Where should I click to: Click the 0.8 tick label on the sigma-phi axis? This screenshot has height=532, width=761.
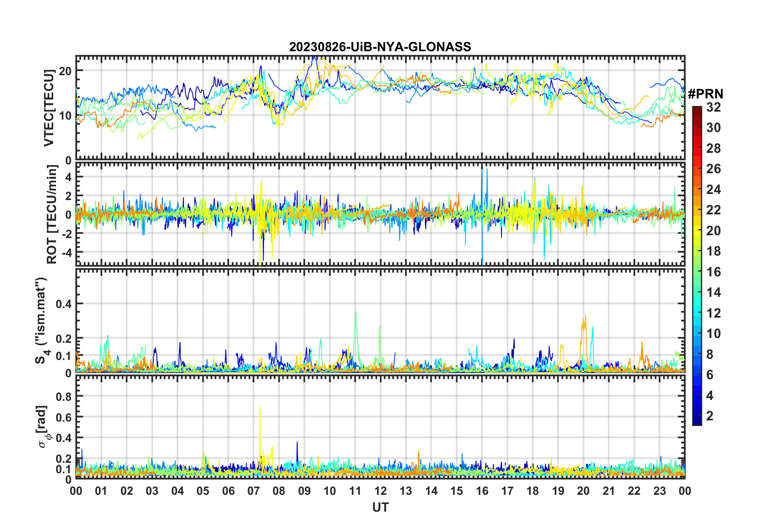tap(64, 396)
